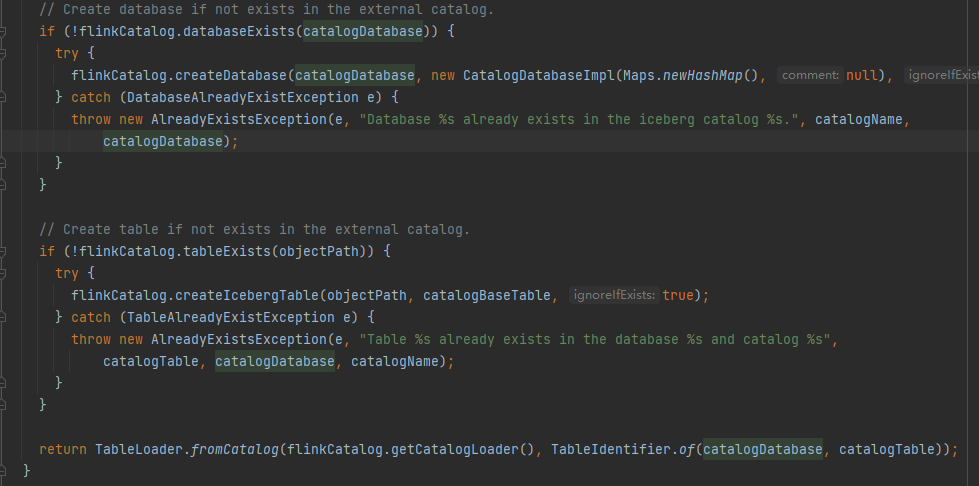Click the catch keyword before TableAlreadyExistException
979x486 pixels.
pyautogui.click(x=91, y=317)
